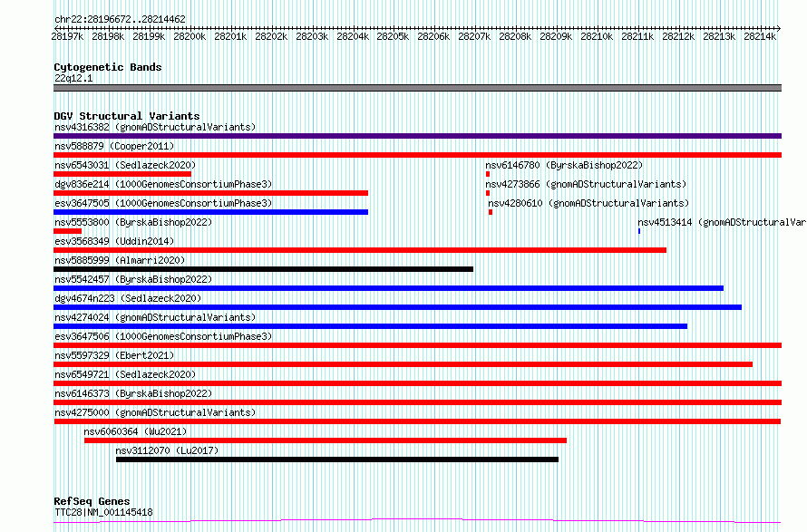
Task: Click the tiny red nsv4273866 marker
Action: (x=488, y=193)
